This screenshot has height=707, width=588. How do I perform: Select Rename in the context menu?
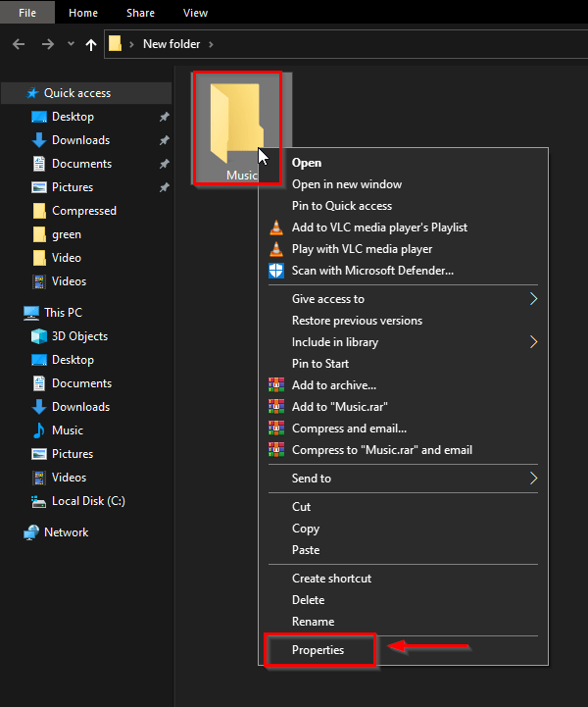click(313, 622)
